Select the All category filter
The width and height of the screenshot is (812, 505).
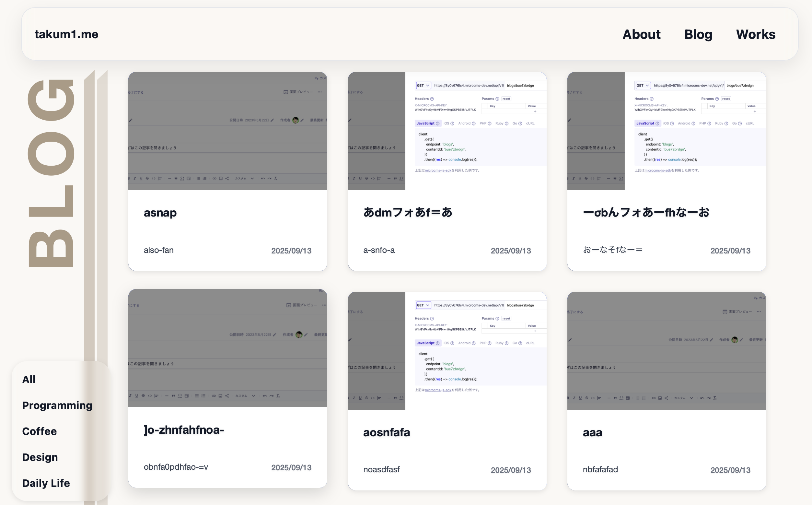[29, 380]
